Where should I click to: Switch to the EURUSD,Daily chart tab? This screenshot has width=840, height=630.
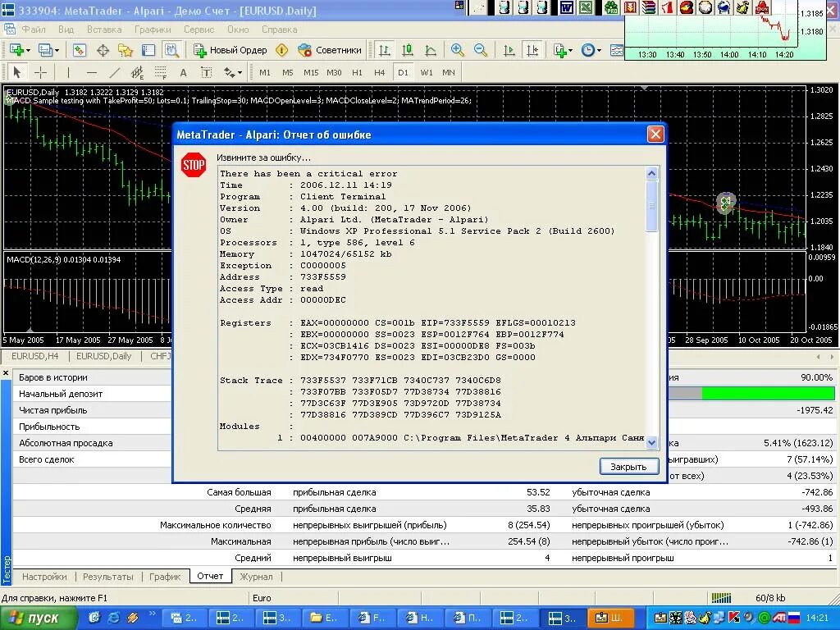point(103,356)
